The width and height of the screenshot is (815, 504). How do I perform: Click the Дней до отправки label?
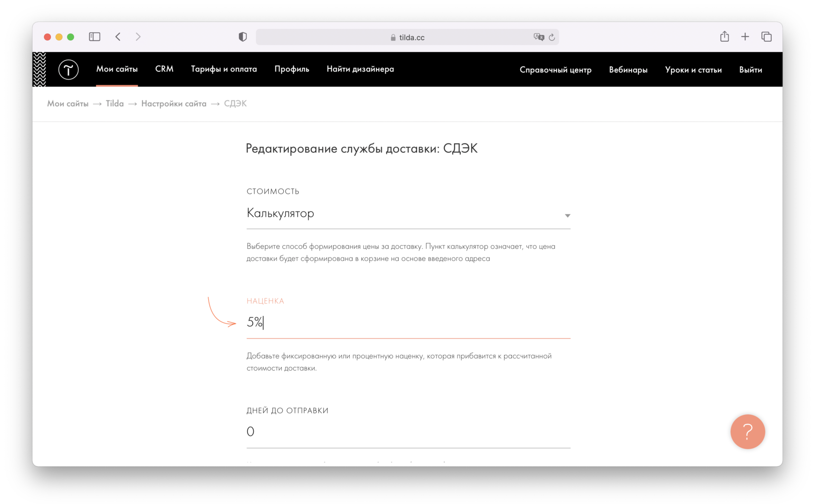click(x=288, y=410)
